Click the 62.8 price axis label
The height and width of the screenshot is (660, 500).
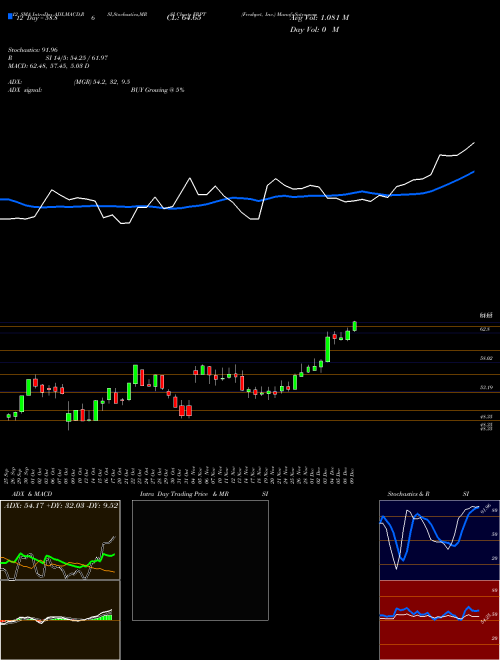tap(484, 329)
